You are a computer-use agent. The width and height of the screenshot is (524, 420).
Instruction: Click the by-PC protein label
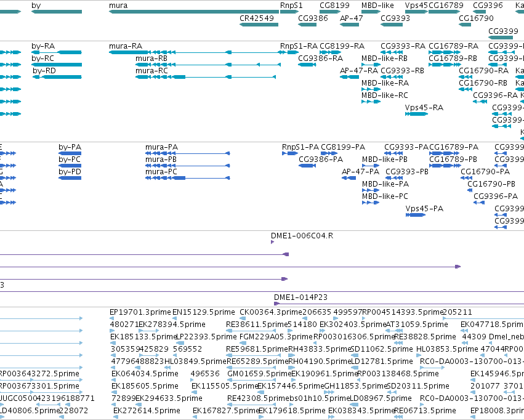(x=70, y=160)
